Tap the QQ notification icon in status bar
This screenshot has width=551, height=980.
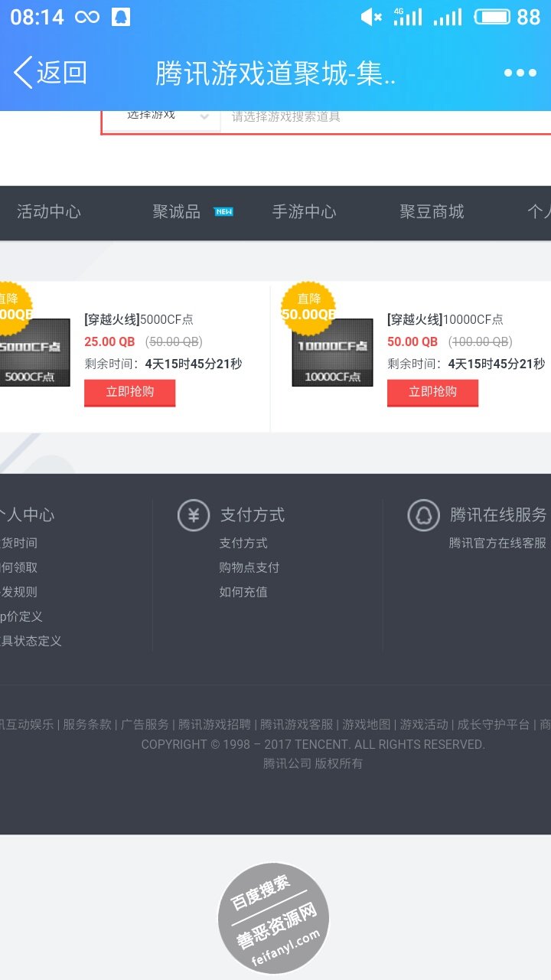(120, 17)
